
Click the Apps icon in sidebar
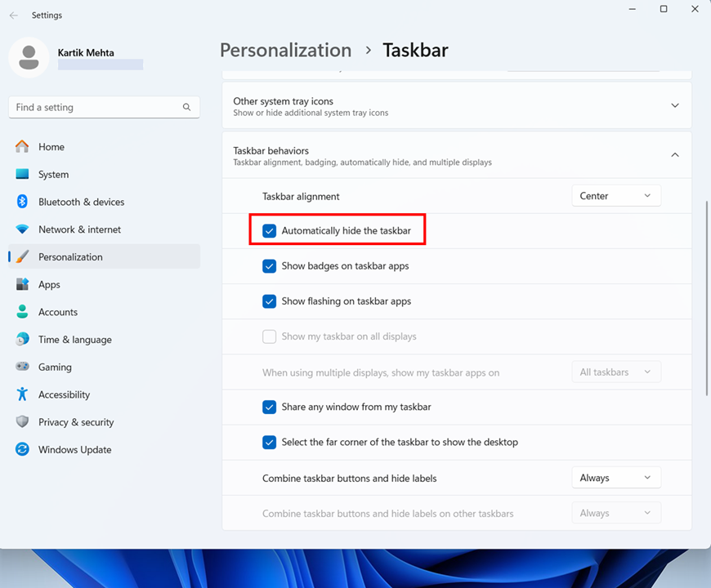22,284
